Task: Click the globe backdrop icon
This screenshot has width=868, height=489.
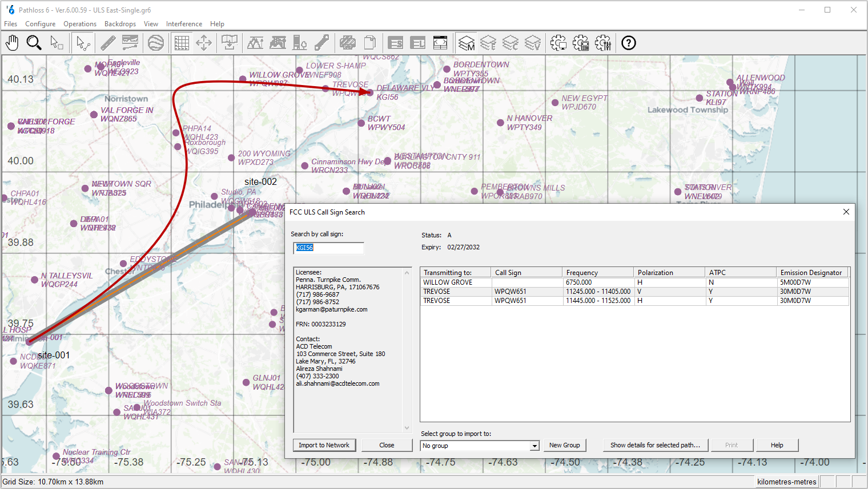Action: [156, 43]
